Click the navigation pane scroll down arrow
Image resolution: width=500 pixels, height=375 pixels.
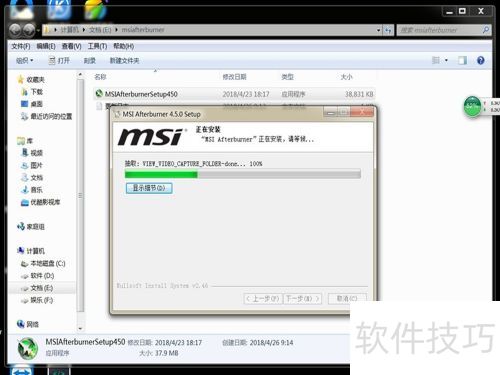click(x=80, y=329)
